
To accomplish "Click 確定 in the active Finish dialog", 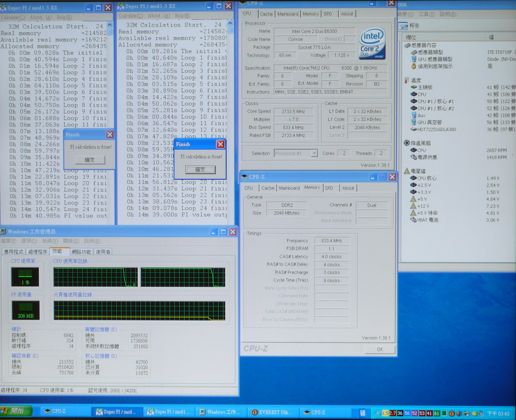I will coord(200,170).
